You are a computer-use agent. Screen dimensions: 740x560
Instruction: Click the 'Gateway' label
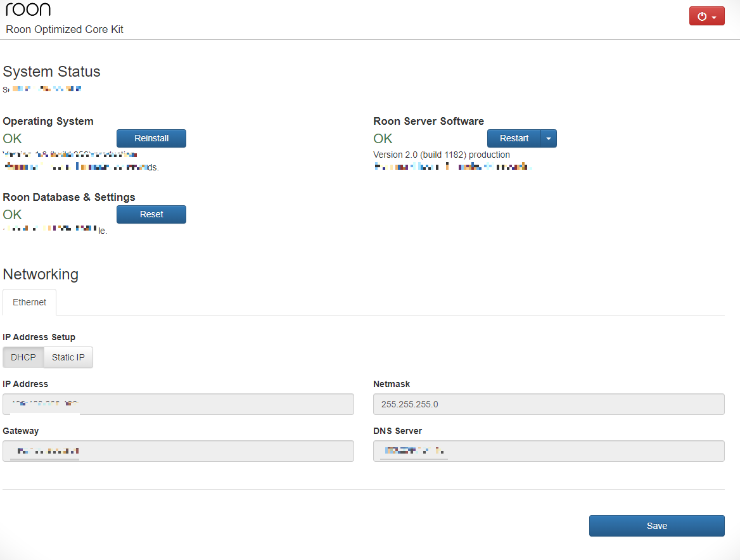pos(21,431)
